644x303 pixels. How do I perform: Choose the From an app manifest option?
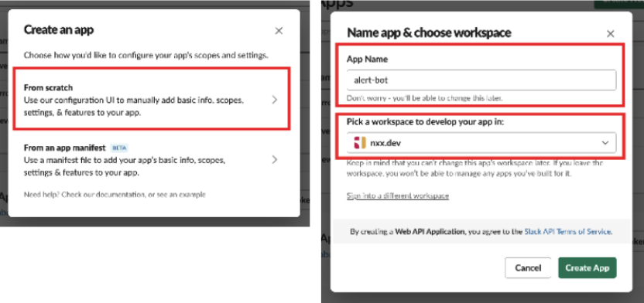(x=152, y=160)
